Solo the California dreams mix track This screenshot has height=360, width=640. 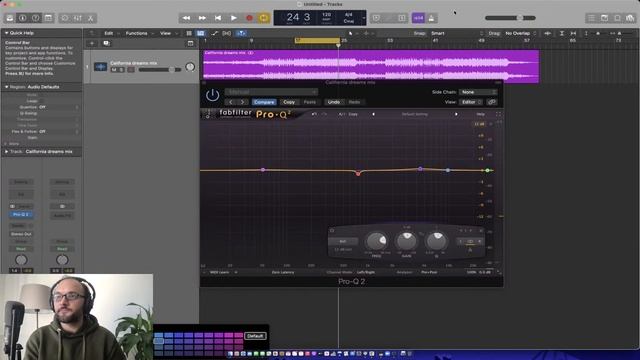[122, 70]
